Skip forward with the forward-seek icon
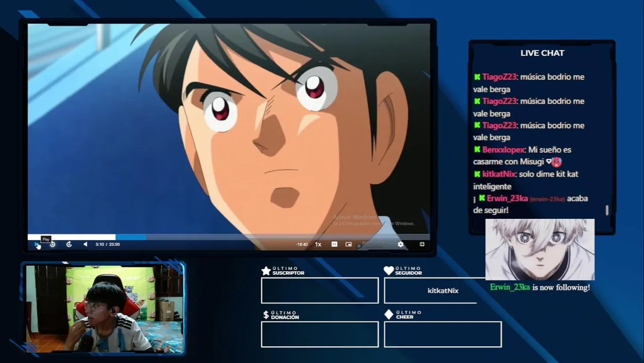The width and height of the screenshot is (644, 363). pyautogui.click(x=69, y=245)
